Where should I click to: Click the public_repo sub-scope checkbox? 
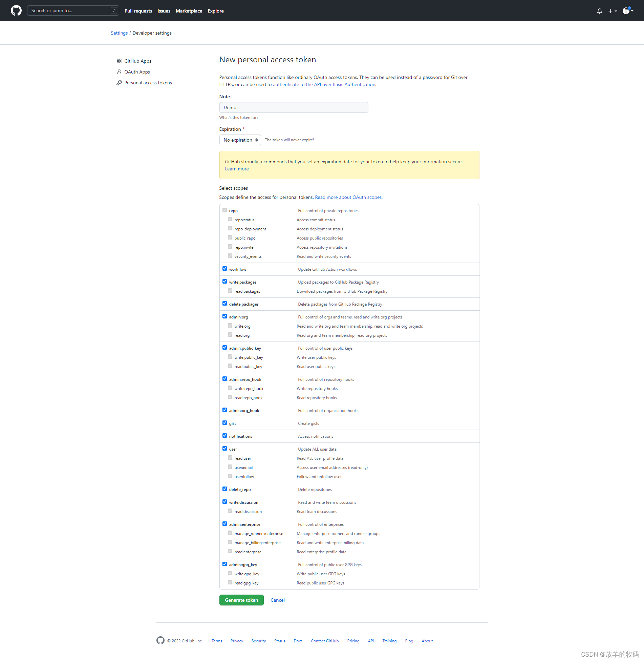tap(230, 237)
